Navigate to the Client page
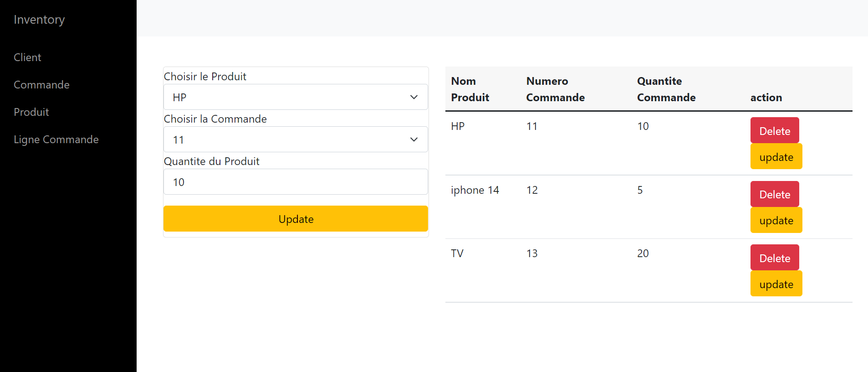The width and height of the screenshot is (868, 372). click(x=27, y=57)
